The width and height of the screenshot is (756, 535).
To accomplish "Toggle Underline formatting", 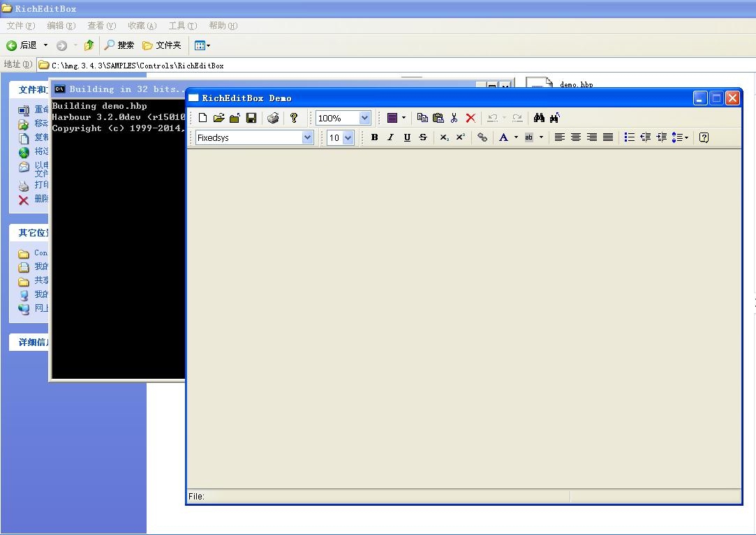I will [407, 137].
